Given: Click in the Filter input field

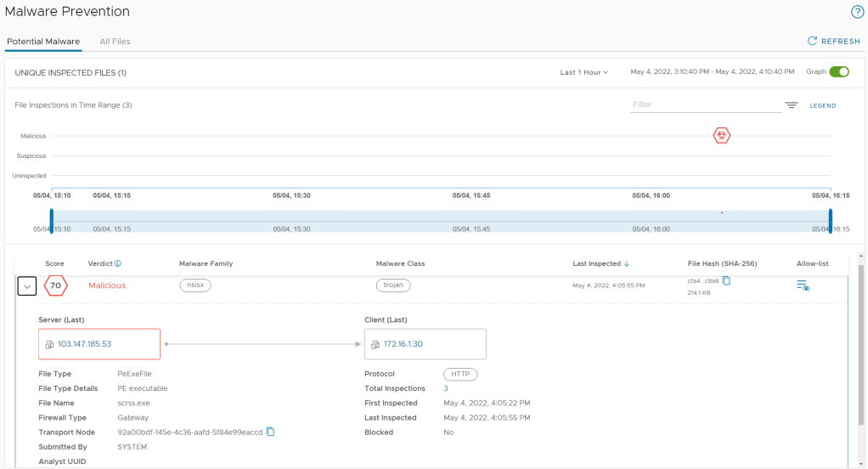Looking at the screenshot, I should [704, 105].
